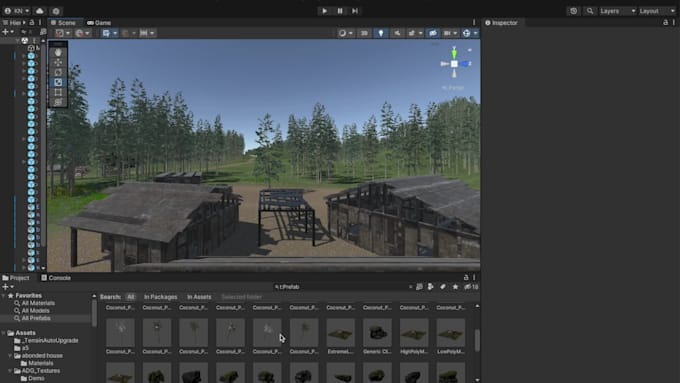The height and width of the screenshot is (383, 680).
Task: Click the Play button
Action: [x=324, y=11]
